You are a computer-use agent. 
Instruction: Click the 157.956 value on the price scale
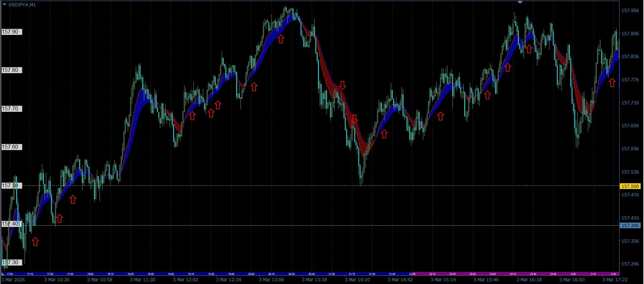(630, 10)
